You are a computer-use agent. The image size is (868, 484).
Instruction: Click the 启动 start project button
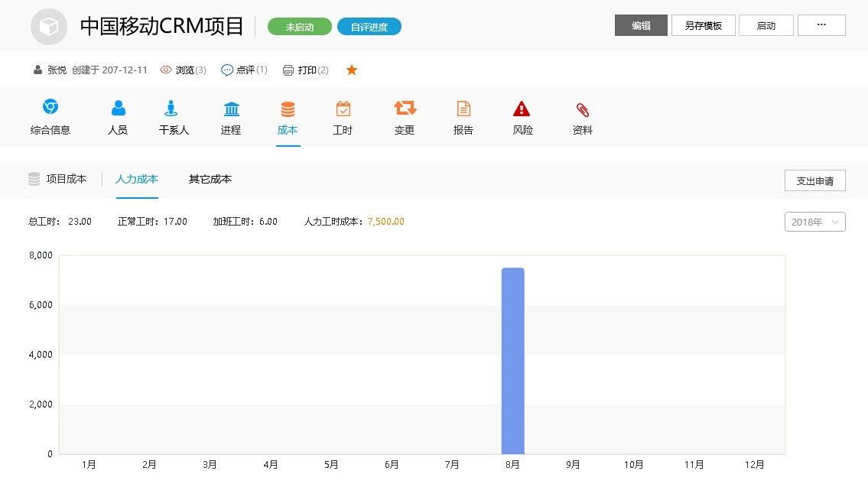(x=766, y=25)
